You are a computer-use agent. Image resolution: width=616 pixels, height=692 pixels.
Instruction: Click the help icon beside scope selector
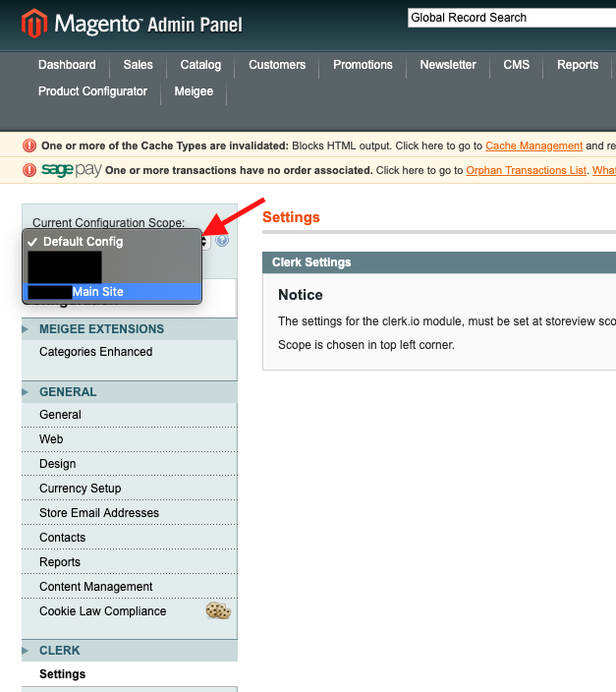(222, 240)
